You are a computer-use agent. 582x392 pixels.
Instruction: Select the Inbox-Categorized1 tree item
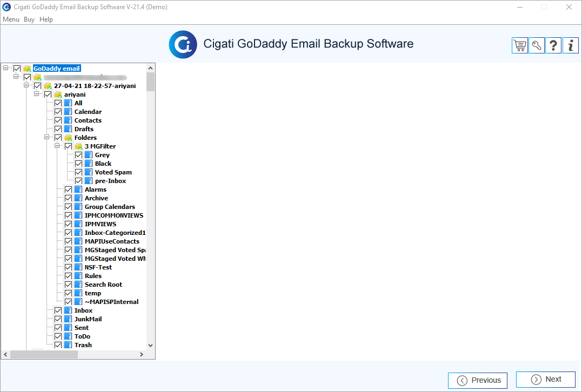(115, 233)
